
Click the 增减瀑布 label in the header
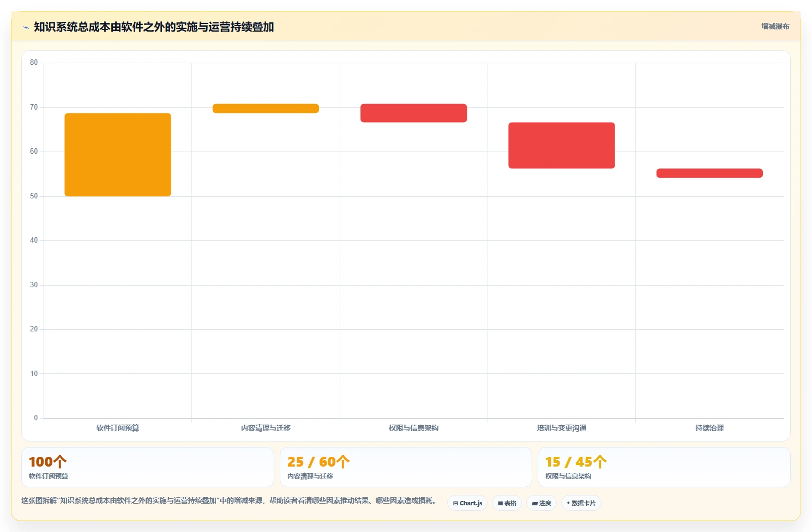pyautogui.click(x=775, y=26)
